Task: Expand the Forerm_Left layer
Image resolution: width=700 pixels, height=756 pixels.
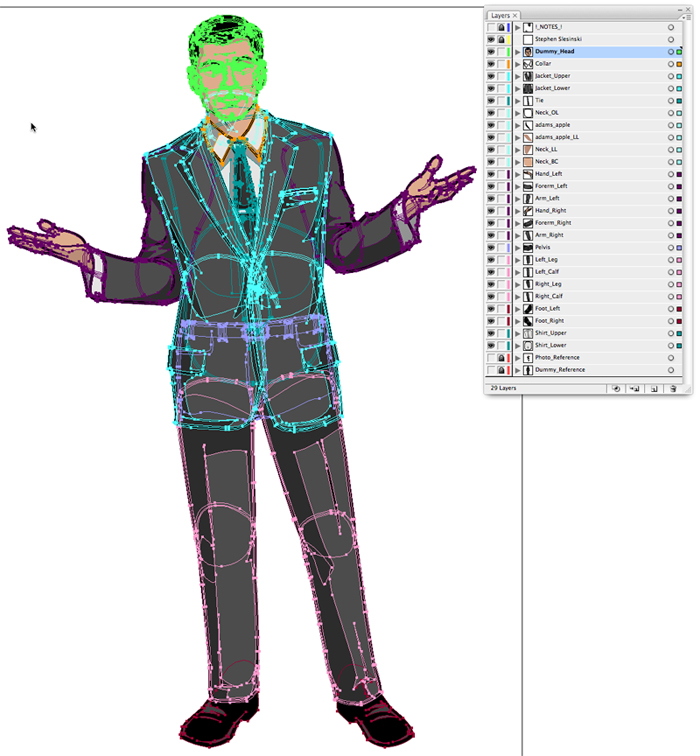Action: click(x=518, y=187)
